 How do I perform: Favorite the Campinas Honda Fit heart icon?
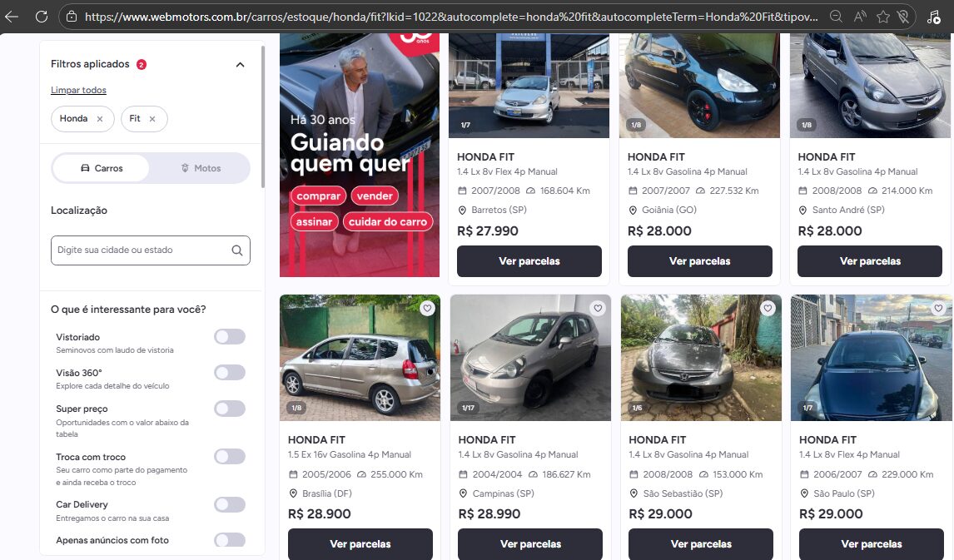598,308
